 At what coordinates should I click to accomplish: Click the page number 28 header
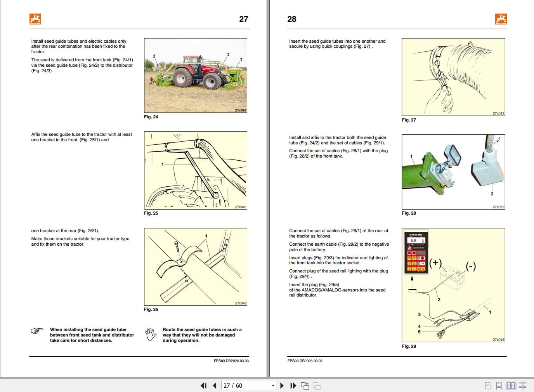click(292, 19)
